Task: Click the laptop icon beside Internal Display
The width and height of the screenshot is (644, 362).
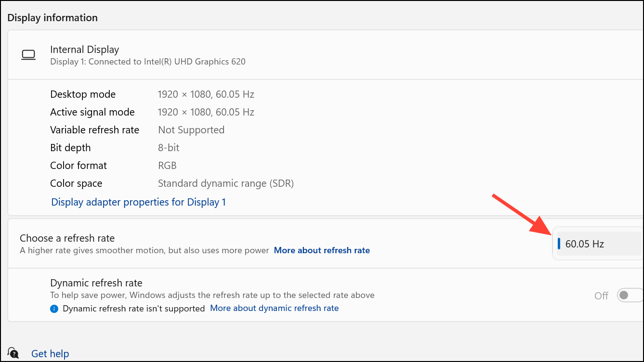Action: tap(28, 55)
